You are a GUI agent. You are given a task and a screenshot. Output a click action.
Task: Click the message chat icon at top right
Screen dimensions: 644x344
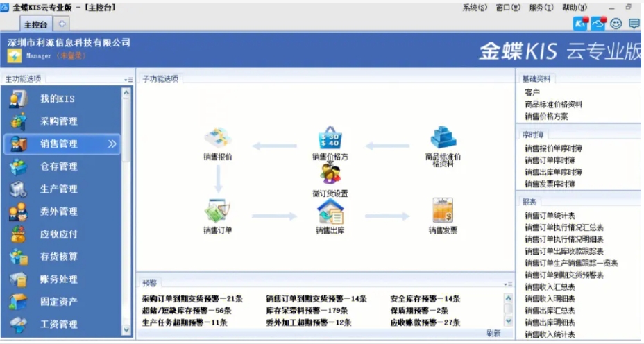(x=634, y=24)
